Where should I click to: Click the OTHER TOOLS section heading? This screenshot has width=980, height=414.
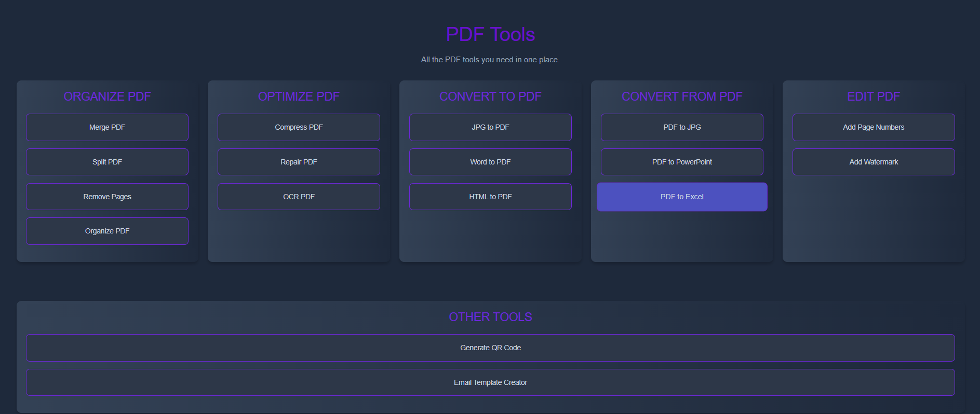(x=490, y=317)
